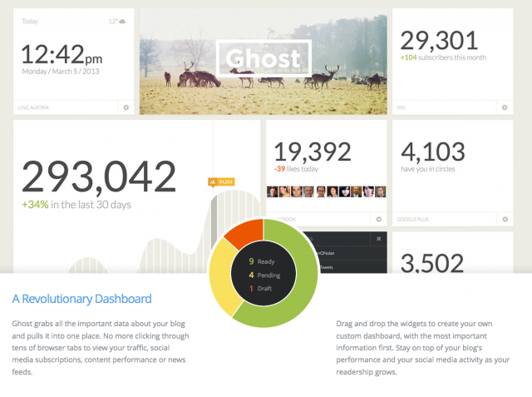Open settings gear on the Linz, Austria clock widget
Viewport: 532px width, 397px height.
click(126, 107)
